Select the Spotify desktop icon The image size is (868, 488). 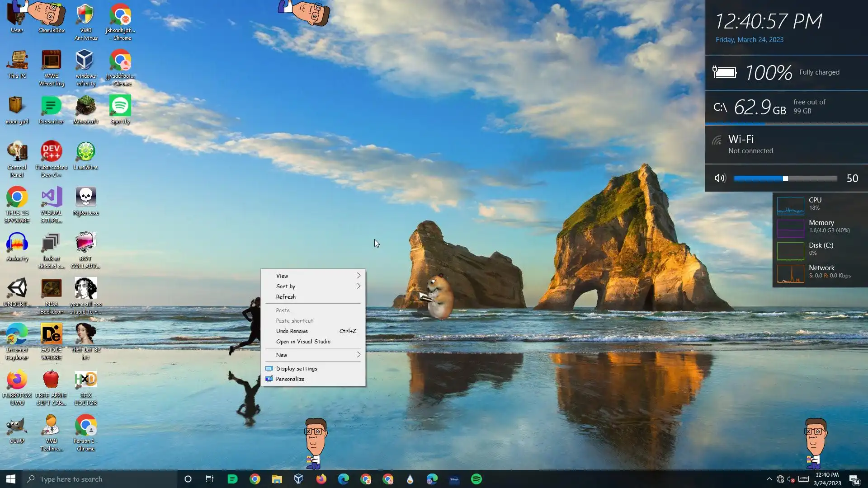click(x=120, y=106)
